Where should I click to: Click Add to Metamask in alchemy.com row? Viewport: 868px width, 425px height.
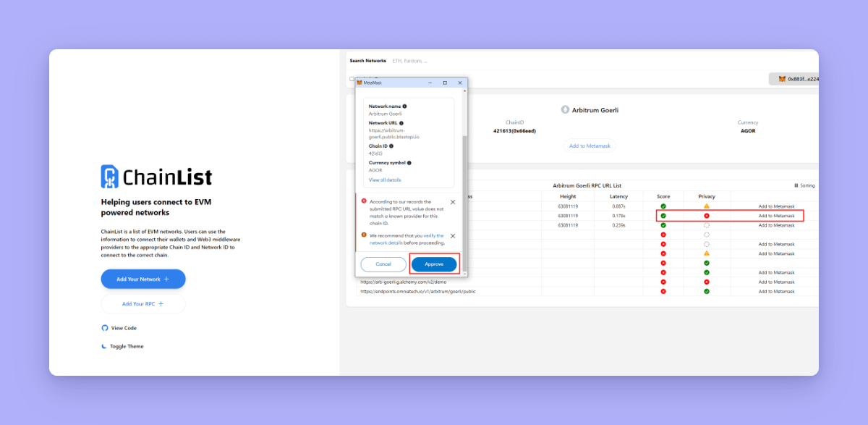[776, 282]
